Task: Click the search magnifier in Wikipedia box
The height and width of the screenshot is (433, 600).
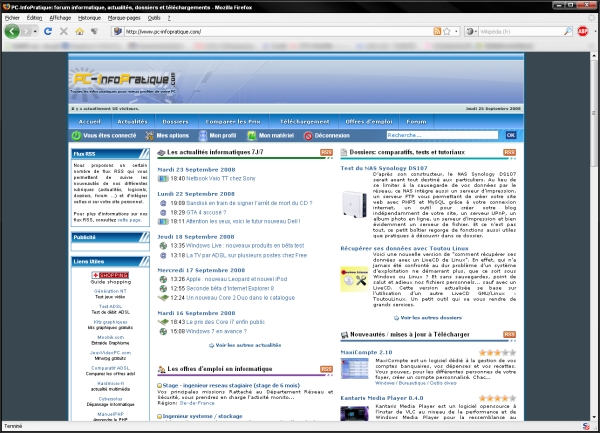Action: (x=566, y=31)
